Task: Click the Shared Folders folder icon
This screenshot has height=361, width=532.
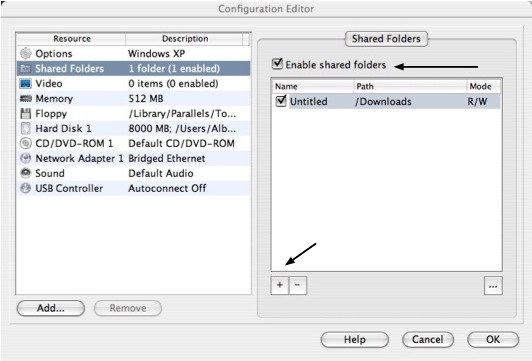Action: [x=26, y=69]
